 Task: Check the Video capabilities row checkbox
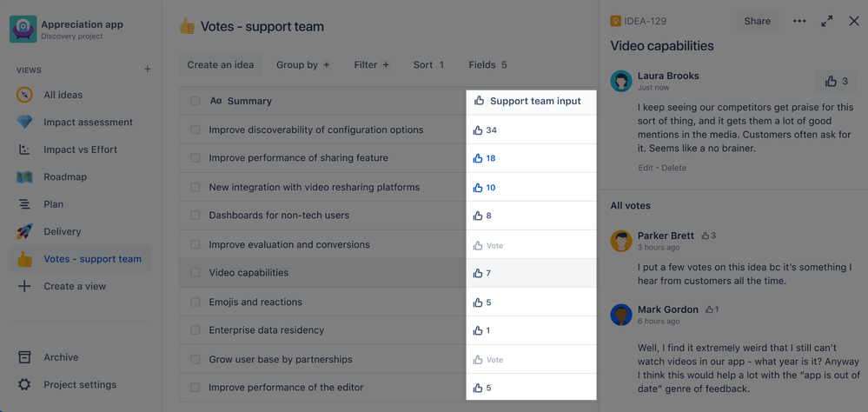click(195, 273)
